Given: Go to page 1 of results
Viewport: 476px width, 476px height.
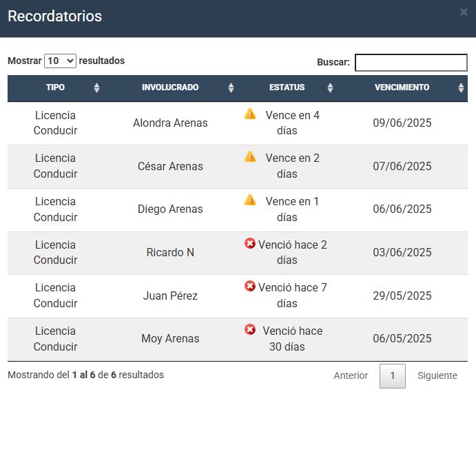Looking at the screenshot, I should (393, 376).
